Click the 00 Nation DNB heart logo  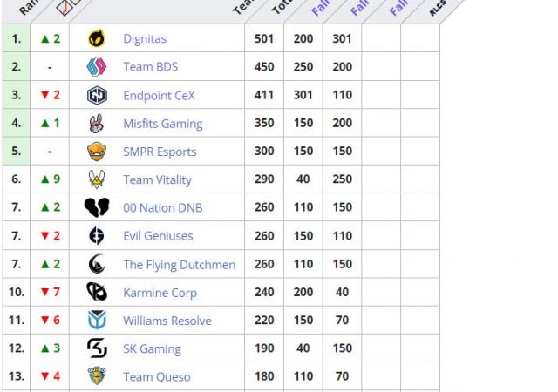pyautogui.click(x=97, y=208)
